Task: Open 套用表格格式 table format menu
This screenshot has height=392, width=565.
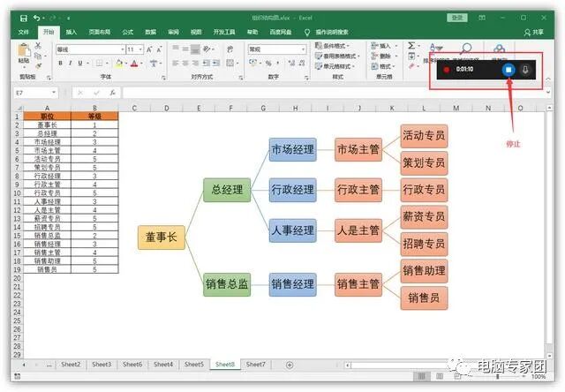Action: click(x=337, y=57)
